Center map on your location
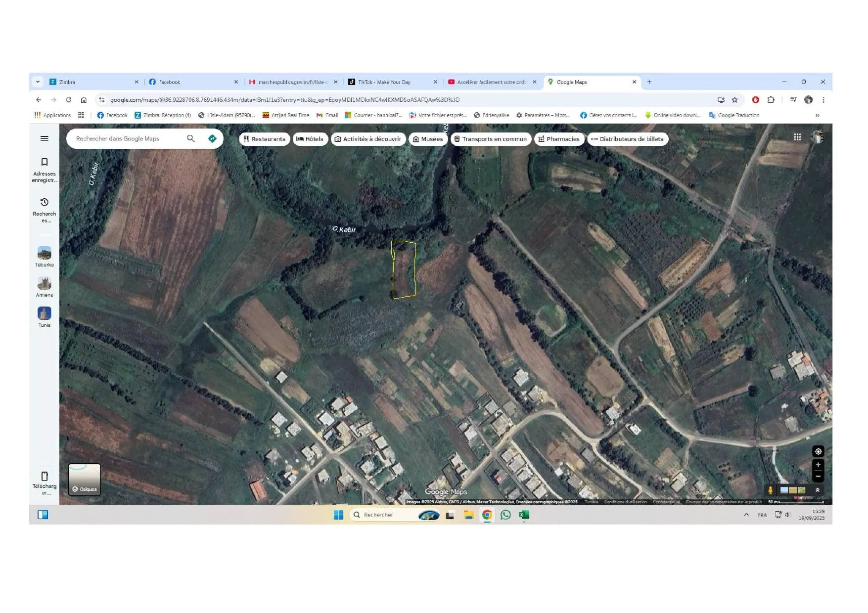Screen dimensions: 868x613 pos(818,451)
